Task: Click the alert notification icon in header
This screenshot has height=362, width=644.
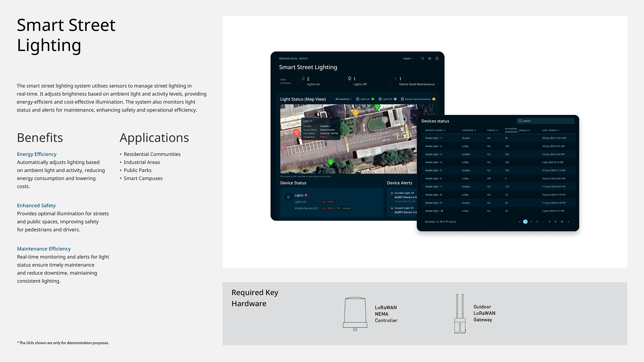Action: pyautogui.click(x=437, y=58)
